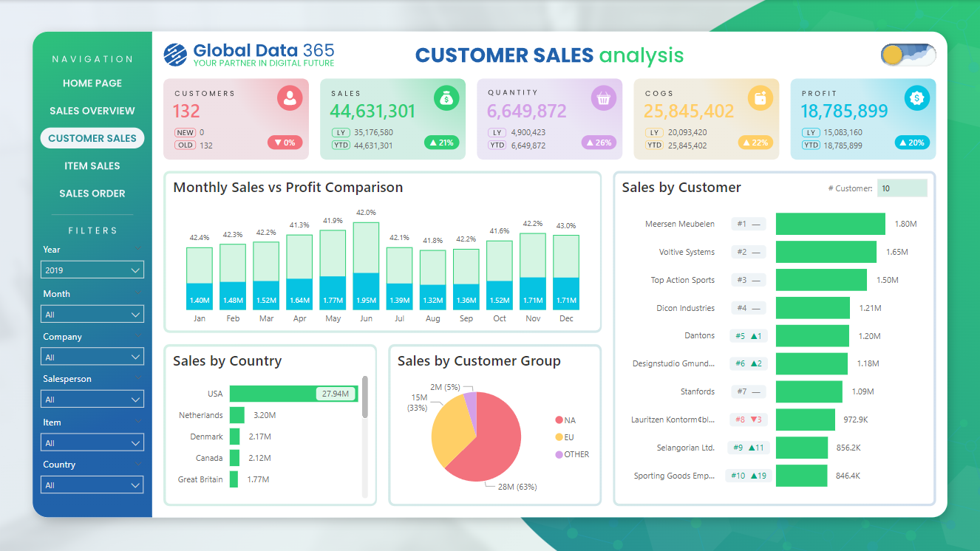Click the Netherlands sales bar
Viewport: 980px width, 551px height.
pyautogui.click(x=237, y=415)
